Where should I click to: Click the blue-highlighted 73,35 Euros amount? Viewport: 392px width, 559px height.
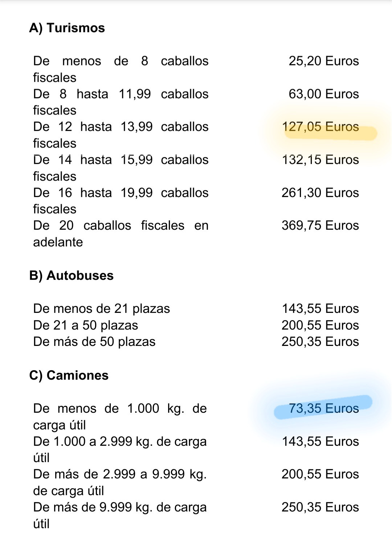324,408
